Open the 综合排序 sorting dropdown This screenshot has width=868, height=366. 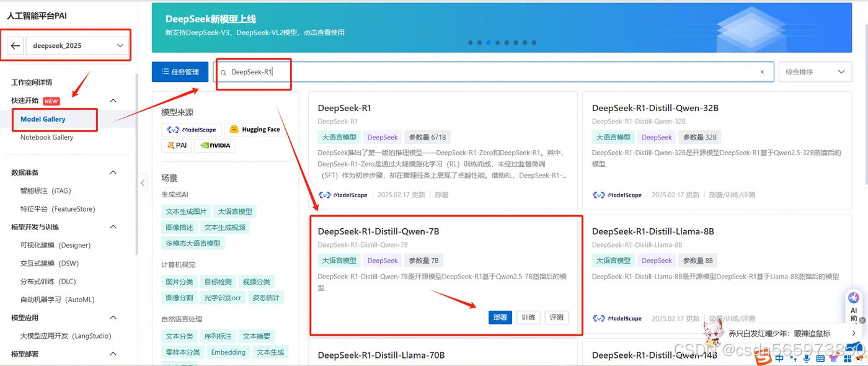815,71
